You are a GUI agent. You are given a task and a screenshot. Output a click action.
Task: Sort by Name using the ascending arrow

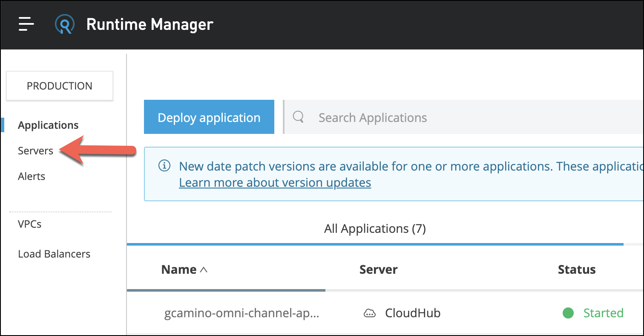[204, 270]
